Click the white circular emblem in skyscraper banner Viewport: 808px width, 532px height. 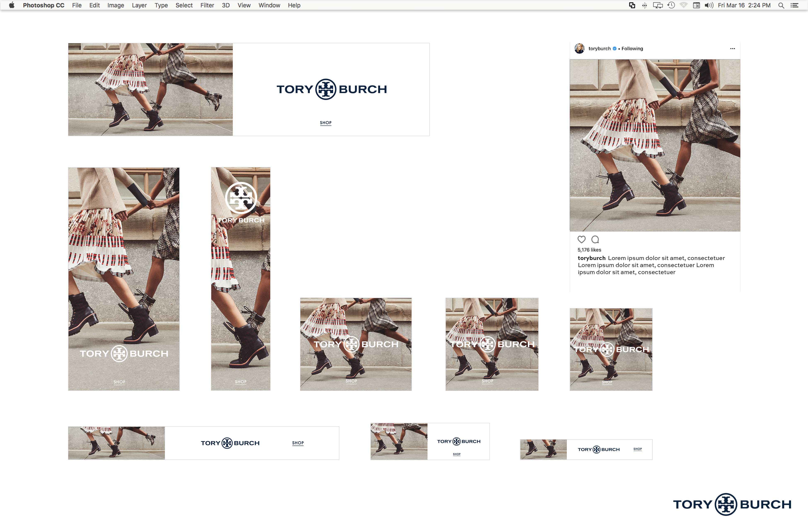(x=241, y=198)
